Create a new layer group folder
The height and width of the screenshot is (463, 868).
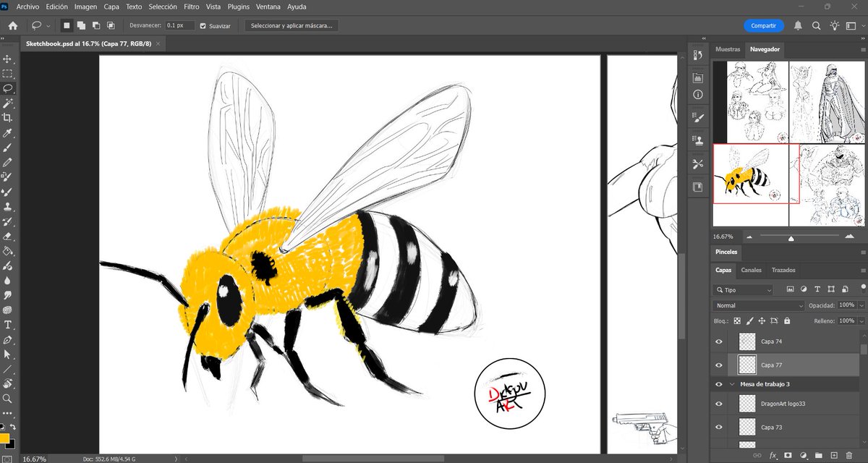pos(819,455)
